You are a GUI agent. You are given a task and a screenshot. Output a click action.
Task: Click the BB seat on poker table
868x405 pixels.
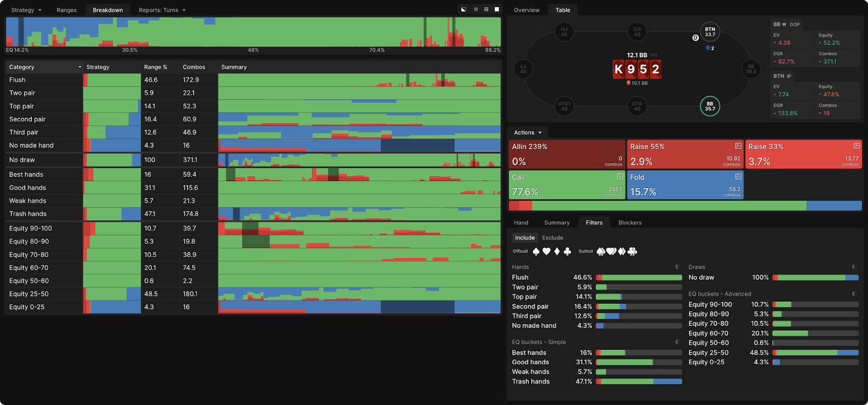coord(710,106)
